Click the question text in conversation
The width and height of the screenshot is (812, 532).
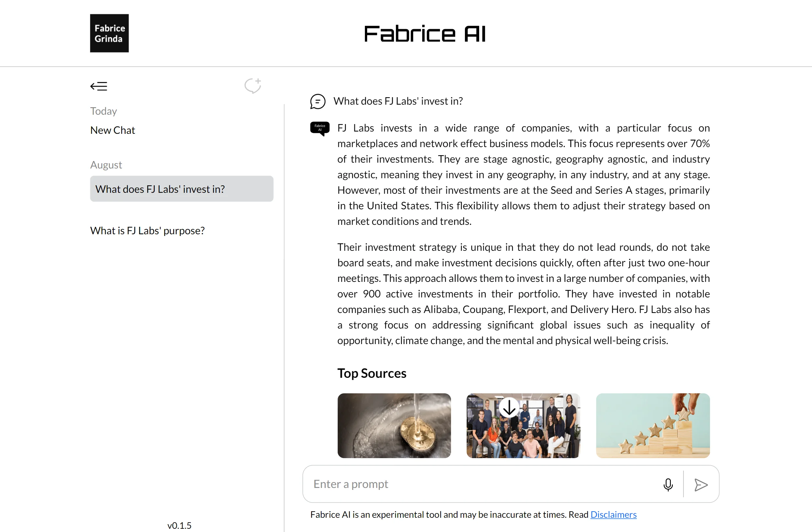[398, 101]
